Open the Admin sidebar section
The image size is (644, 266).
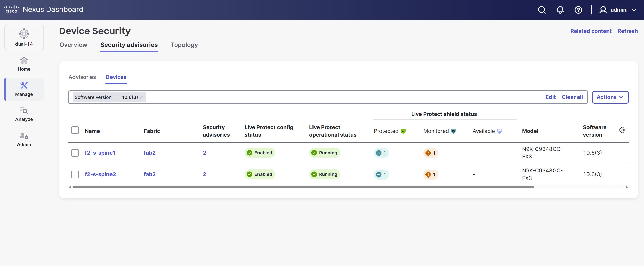tap(24, 139)
